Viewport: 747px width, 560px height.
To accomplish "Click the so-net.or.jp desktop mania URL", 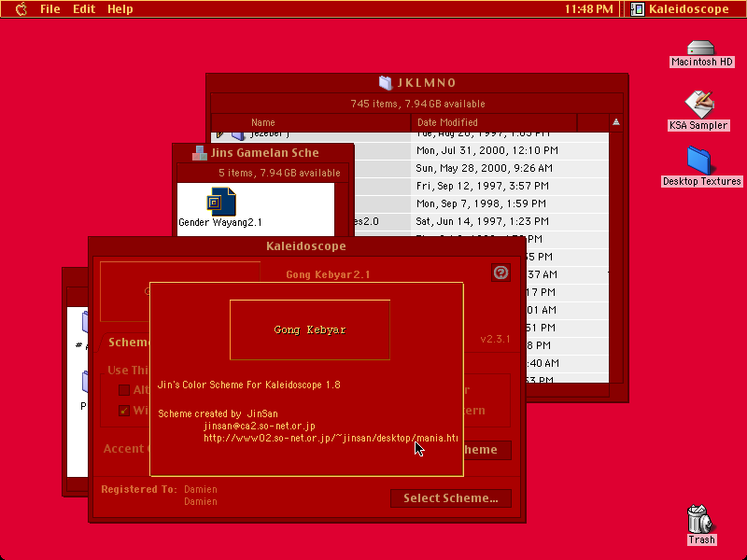I will coord(331,438).
